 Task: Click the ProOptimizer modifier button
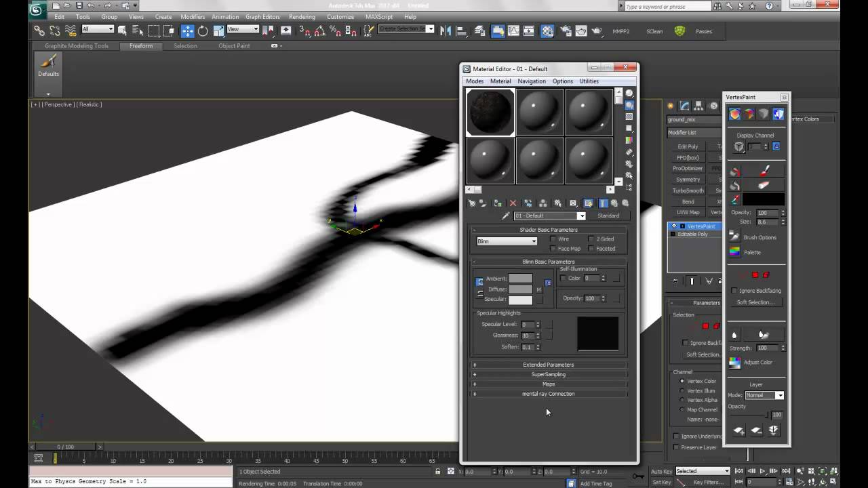[688, 168]
